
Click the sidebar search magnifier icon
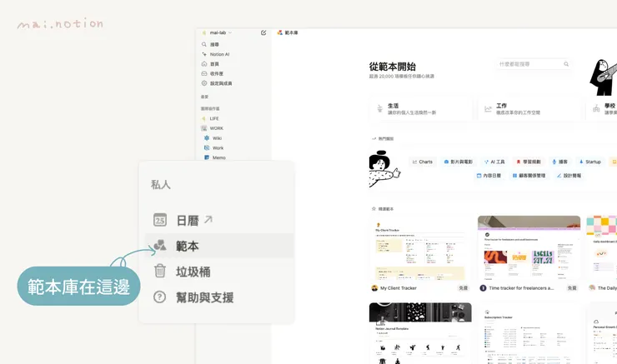(x=203, y=44)
